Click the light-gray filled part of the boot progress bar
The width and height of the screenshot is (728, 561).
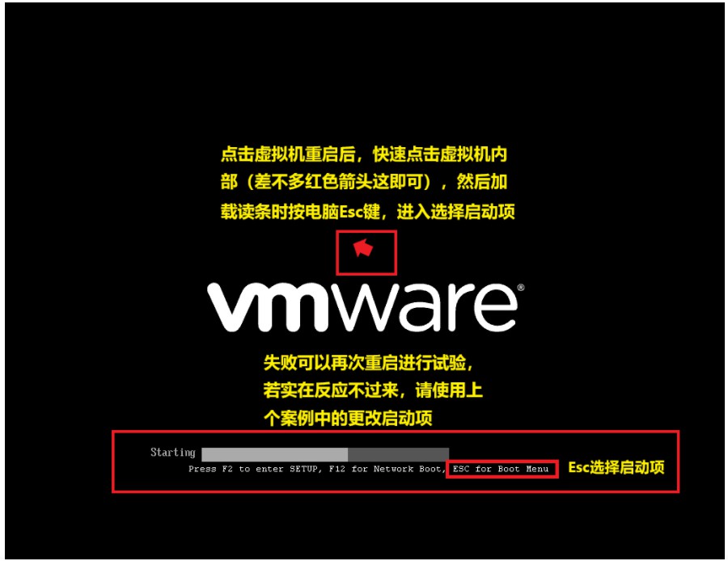[x=274, y=454]
